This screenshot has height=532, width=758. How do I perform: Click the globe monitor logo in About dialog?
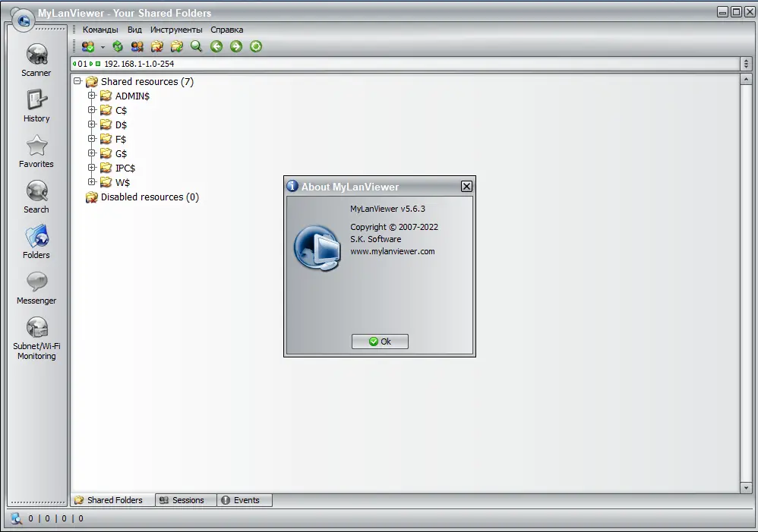[317, 247]
